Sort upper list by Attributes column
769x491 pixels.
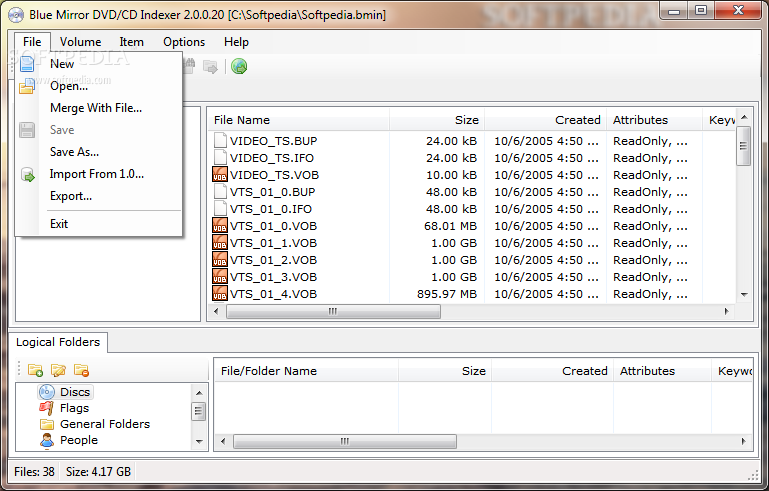[654, 120]
